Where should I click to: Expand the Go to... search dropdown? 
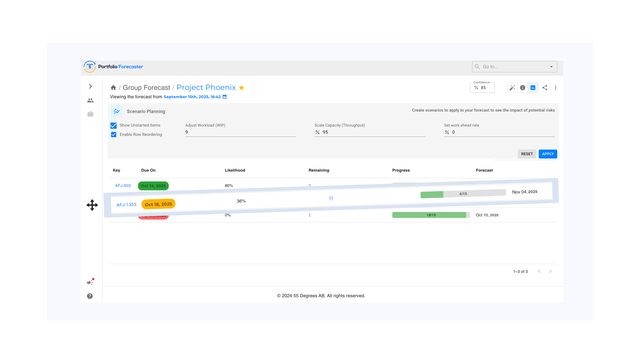pos(551,67)
